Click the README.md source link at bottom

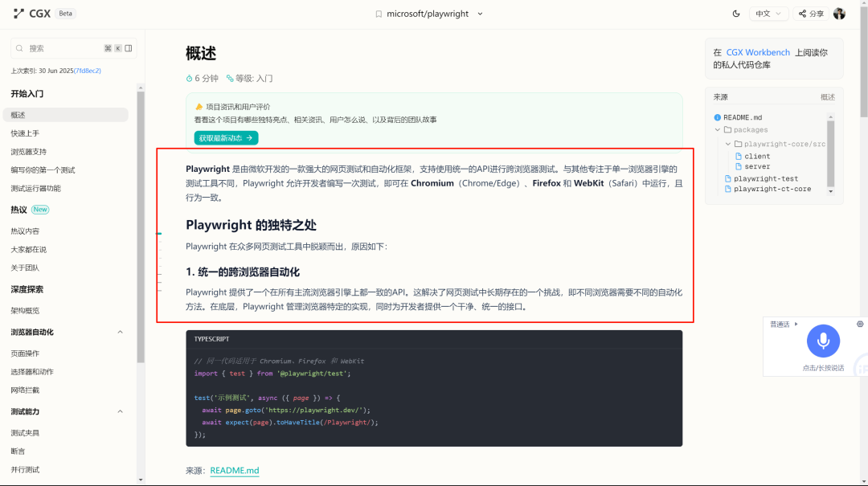coord(235,471)
